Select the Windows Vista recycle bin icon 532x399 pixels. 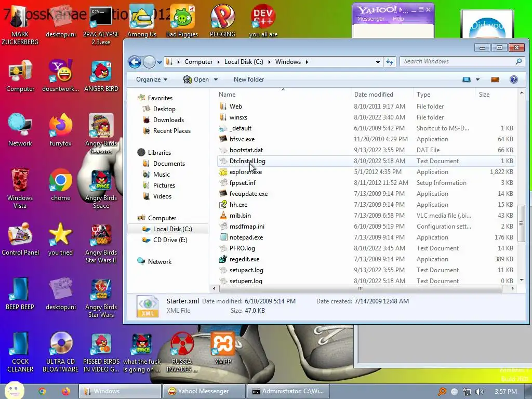20,189
